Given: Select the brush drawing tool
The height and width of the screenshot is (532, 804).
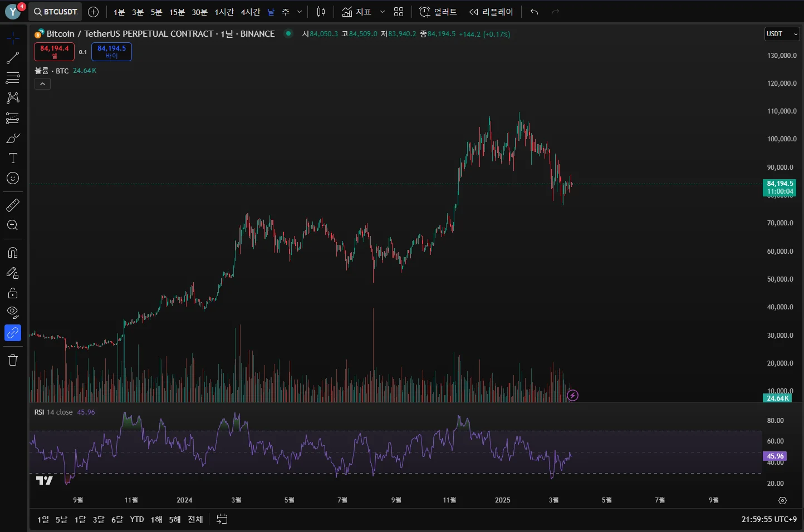Looking at the screenshot, I should (x=13, y=138).
